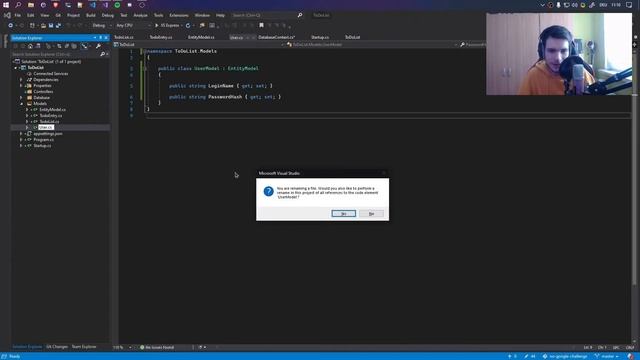This screenshot has height=360, width=640.
Task: Click the Save file toolbar icon
Action: tap(51, 25)
